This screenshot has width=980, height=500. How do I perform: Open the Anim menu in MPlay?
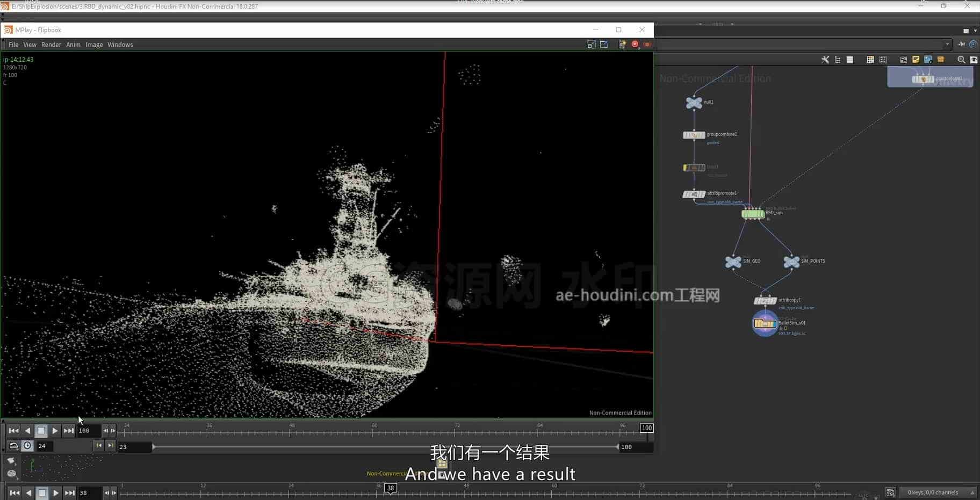(x=73, y=45)
